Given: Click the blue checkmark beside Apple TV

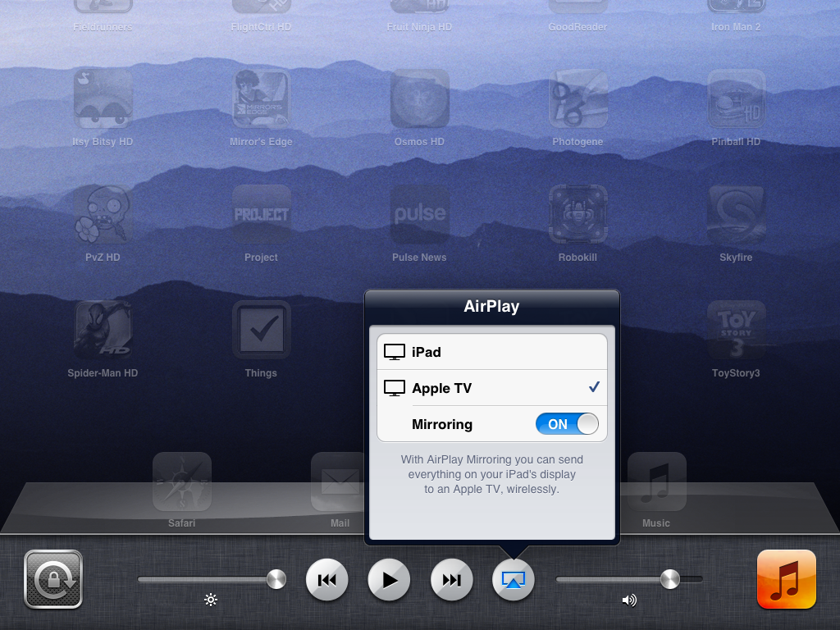Looking at the screenshot, I should point(594,387).
